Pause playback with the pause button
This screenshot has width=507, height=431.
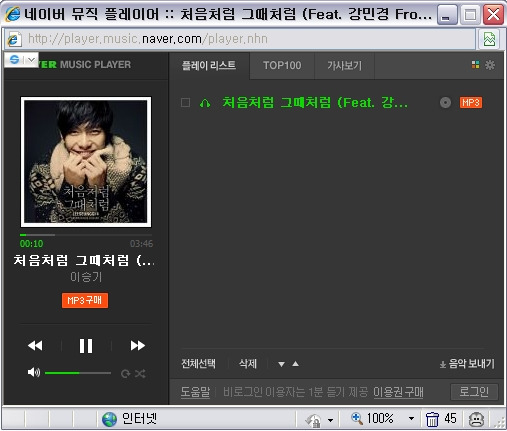[86, 346]
